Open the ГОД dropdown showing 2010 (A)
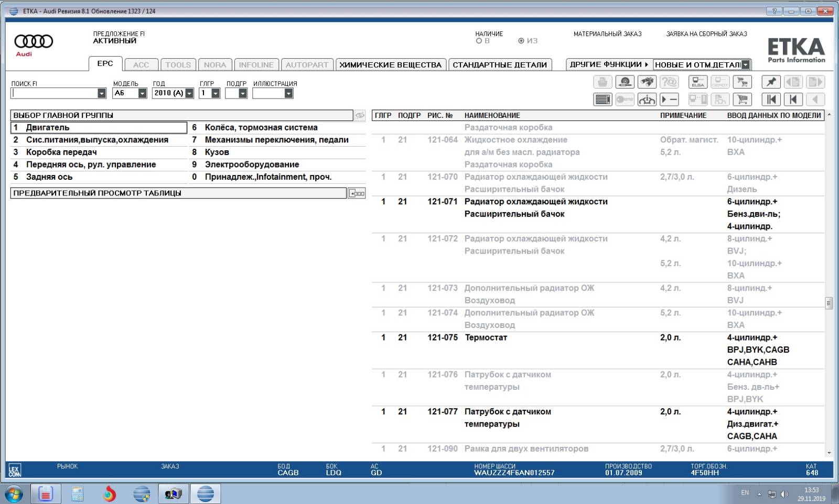This screenshot has width=839, height=504. 189,93
